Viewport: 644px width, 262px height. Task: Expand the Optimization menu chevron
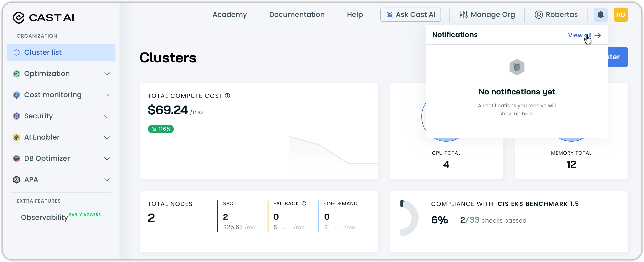pos(107,74)
